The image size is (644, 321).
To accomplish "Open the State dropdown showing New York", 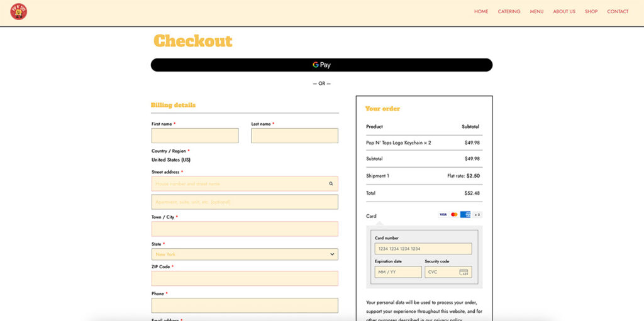I will pos(245,254).
